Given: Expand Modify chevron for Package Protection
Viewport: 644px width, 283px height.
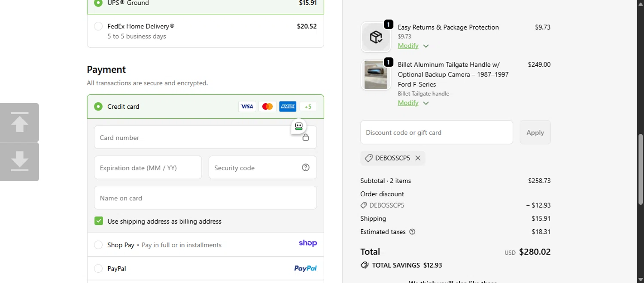Looking at the screenshot, I should click(426, 46).
